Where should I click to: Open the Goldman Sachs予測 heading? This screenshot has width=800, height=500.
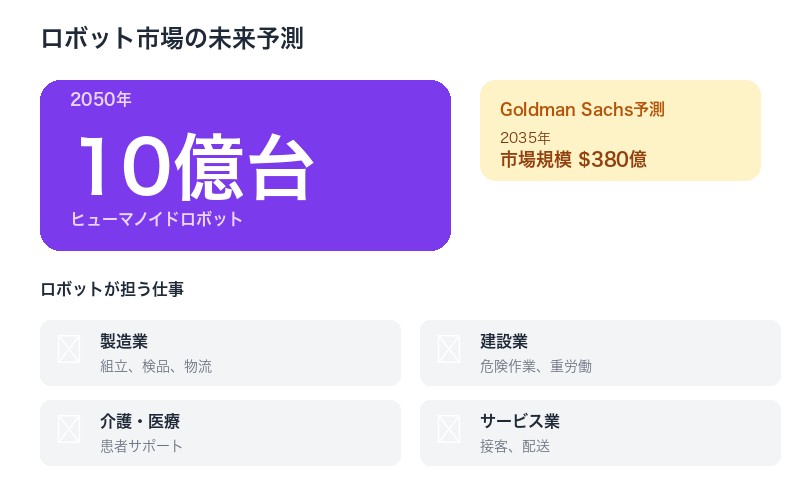point(582,109)
